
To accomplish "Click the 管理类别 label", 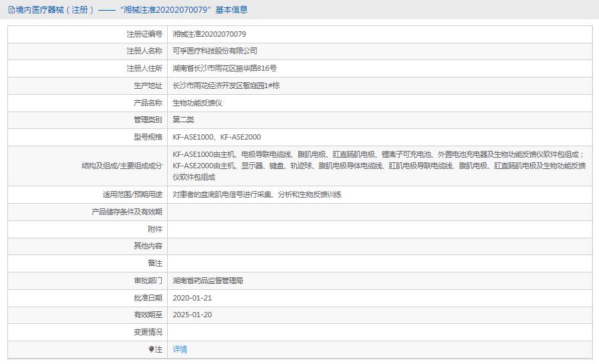I will (x=148, y=120).
